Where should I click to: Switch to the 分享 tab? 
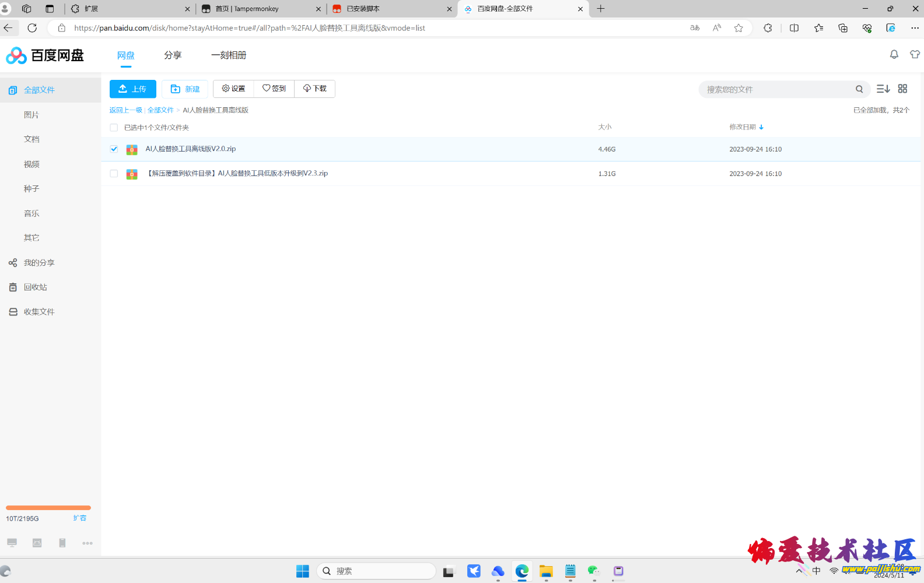pyautogui.click(x=173, y=55)
